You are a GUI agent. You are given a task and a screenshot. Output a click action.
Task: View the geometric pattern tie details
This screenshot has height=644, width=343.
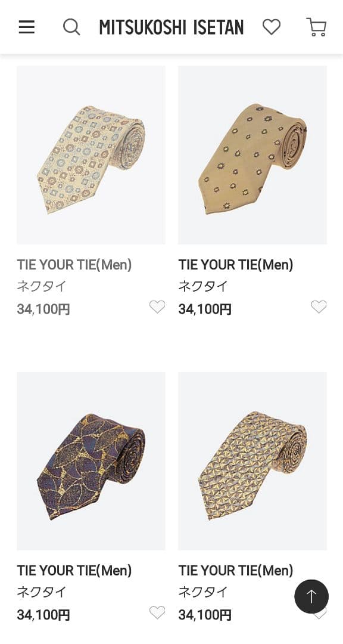pos(252,461)
